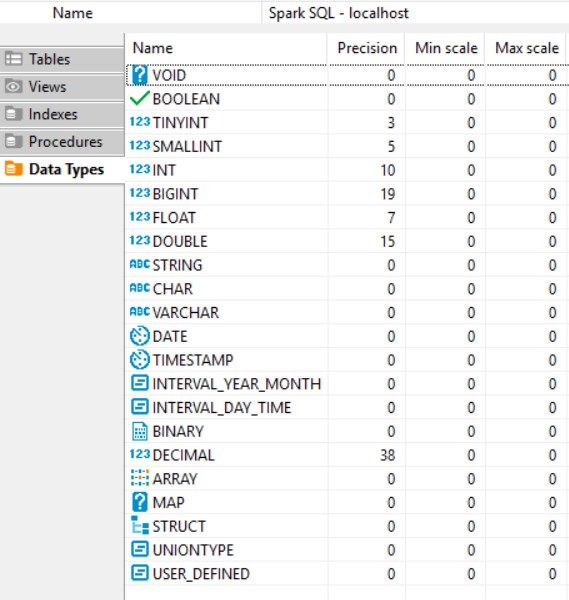Select the INTERVAL_YEAR_MONTH type name

click(236, 384)
